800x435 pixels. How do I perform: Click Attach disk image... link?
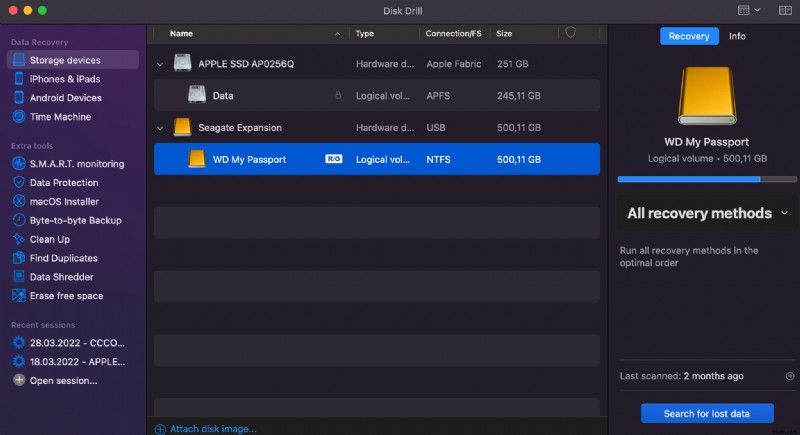(213, 429)
